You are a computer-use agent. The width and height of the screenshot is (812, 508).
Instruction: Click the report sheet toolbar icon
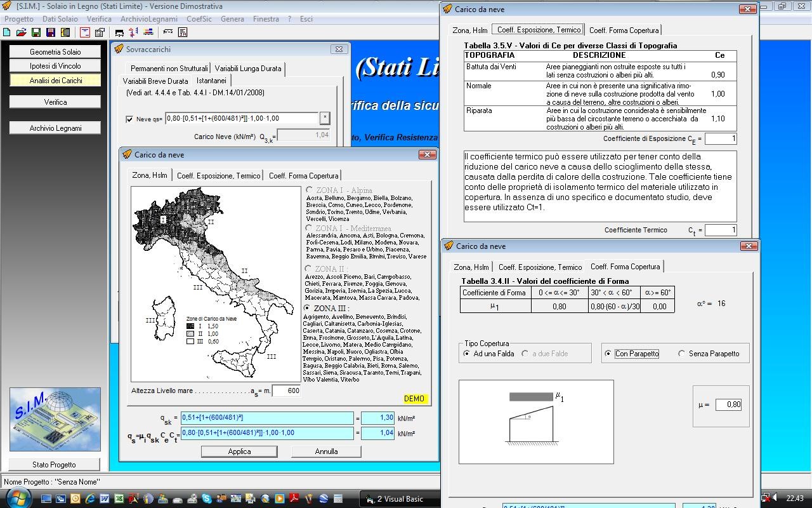pyautogui.click(x=183, y=32)
